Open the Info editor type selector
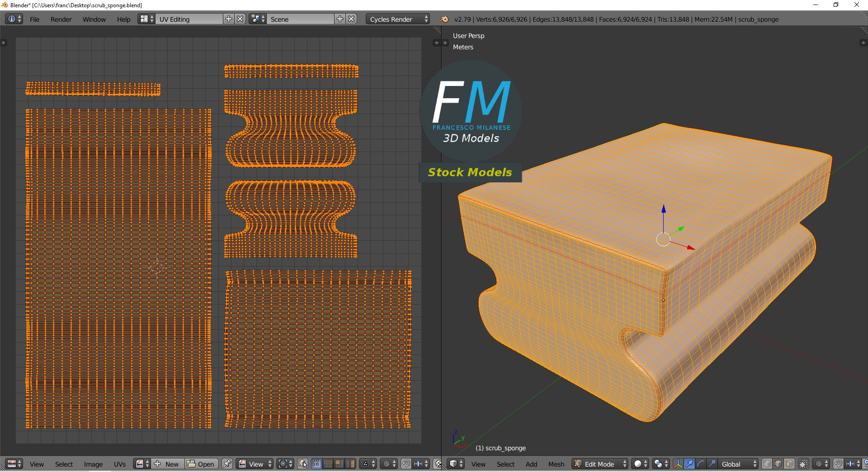The image size is (868, 472). (x=14, y=19)
